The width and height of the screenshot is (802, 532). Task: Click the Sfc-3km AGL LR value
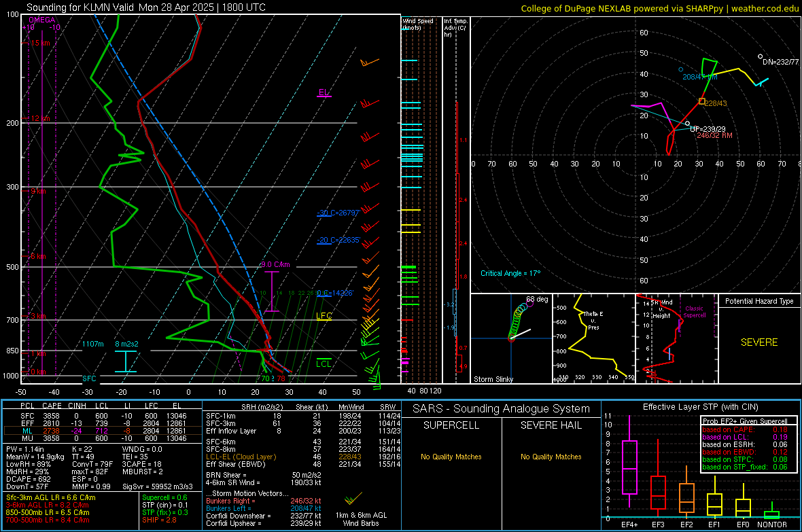pos(51,497)
